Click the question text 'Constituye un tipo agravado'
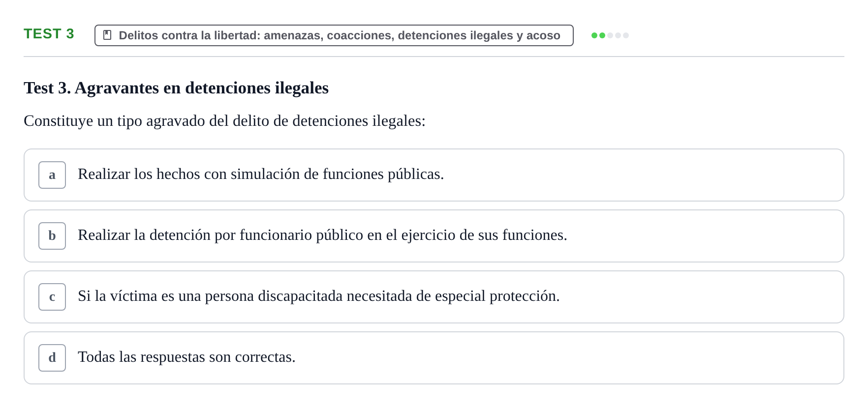The image size is (868, 409). [224, 121]
